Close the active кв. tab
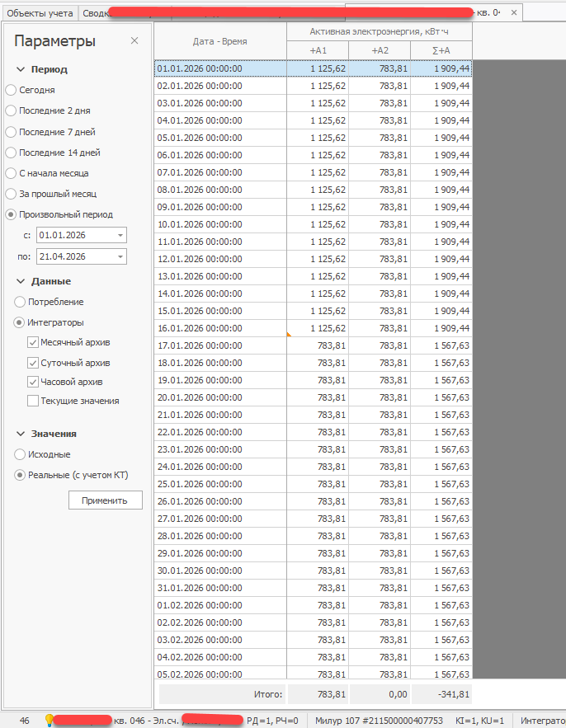 pos(514,12)
